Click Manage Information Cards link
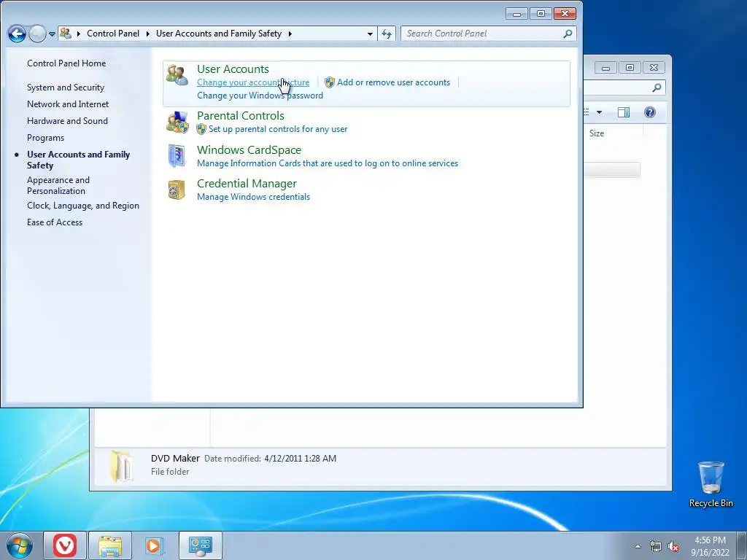 point(328,163)
